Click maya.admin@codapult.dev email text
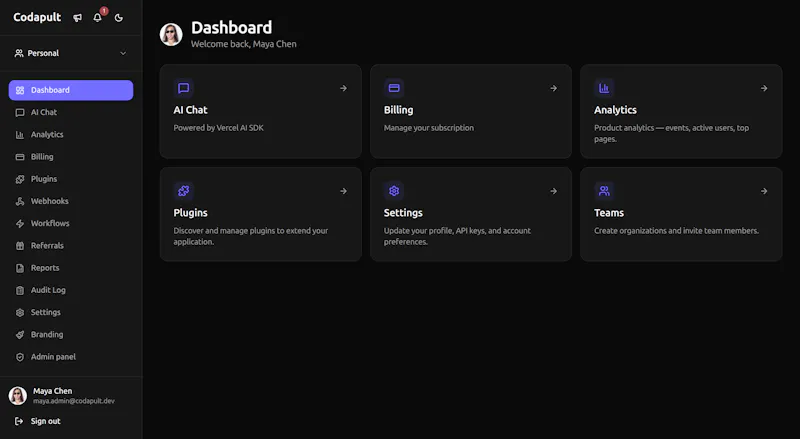Screen dimensions: 800x439 tap(74, 401)
